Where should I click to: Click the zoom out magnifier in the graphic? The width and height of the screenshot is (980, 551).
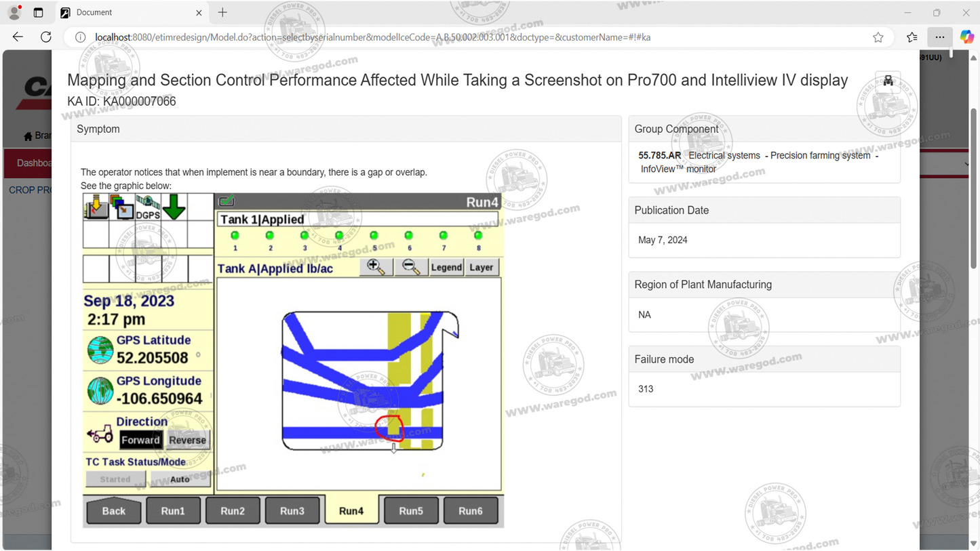411,267
